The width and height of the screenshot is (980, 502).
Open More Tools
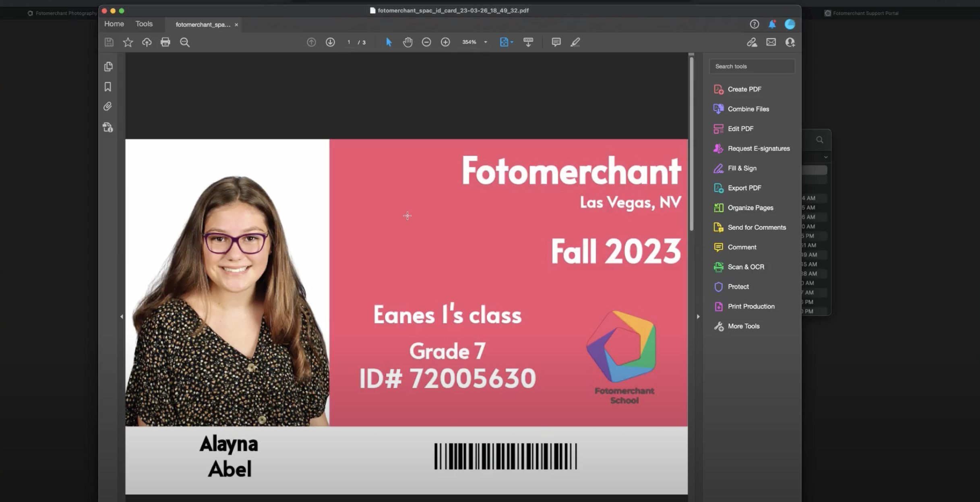point(737,326)
